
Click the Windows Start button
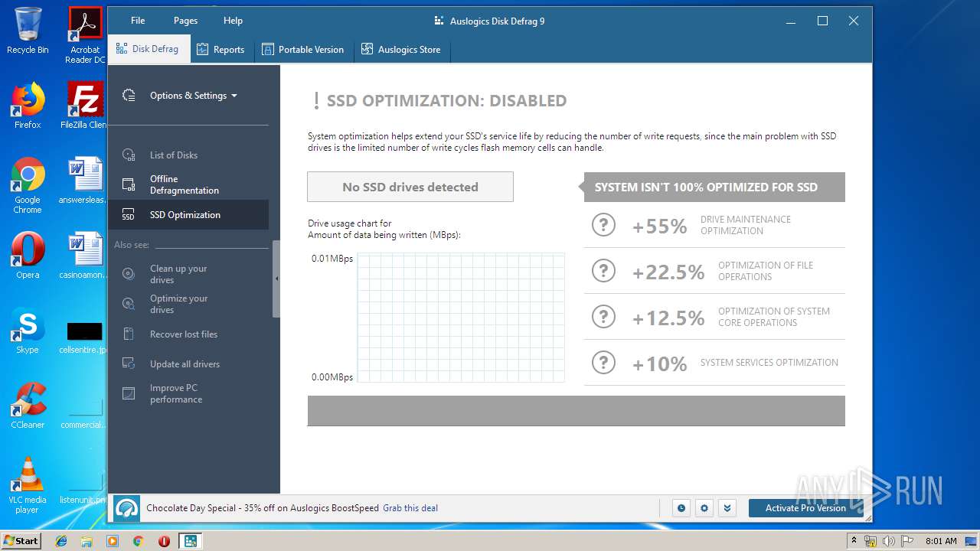tap(21, 540)
